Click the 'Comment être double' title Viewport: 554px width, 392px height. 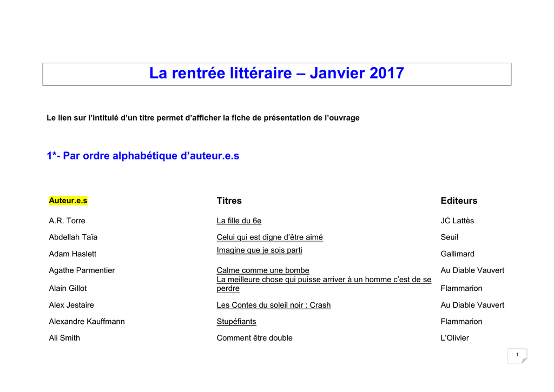tap(254, 338)
